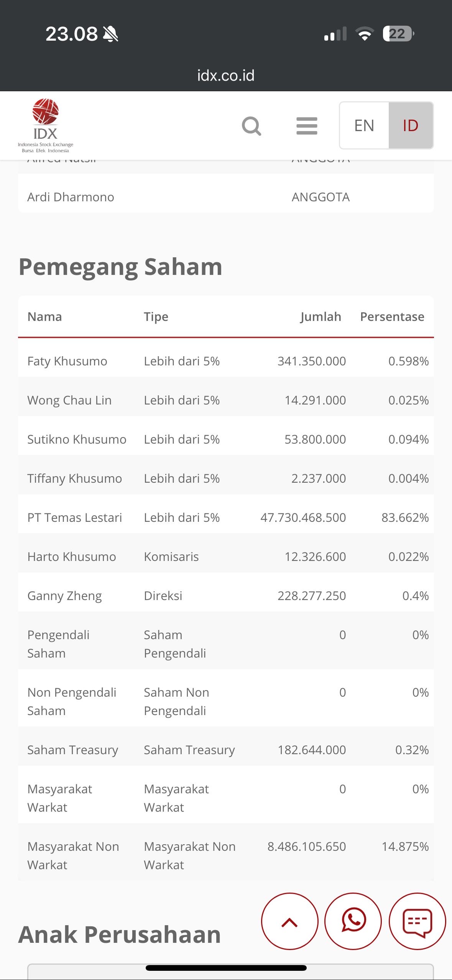Tap the Saham Treasury row name
The height and width of the screenshot is (980, 452).
coord(73,750)
